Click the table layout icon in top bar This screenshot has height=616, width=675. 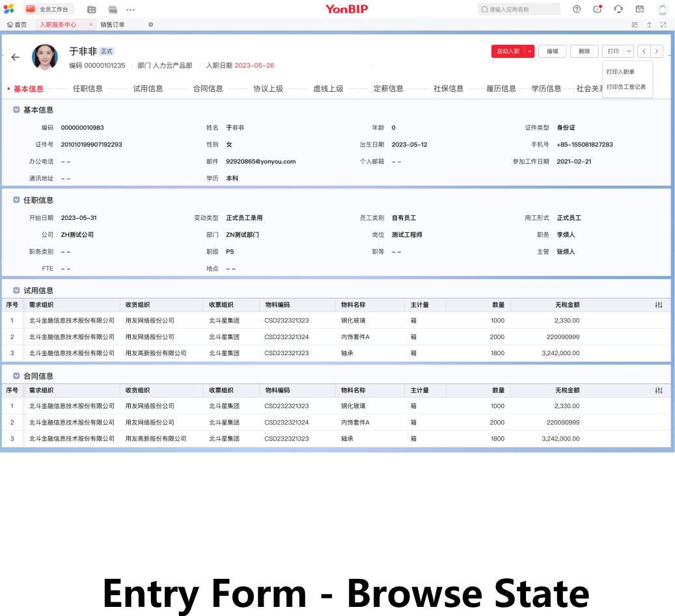click(x=91, y=10)
